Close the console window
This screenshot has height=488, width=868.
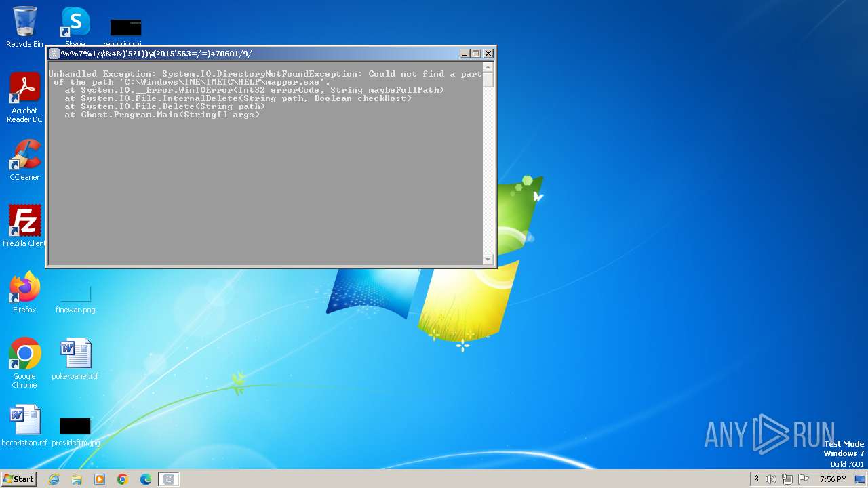click(x=488, y=54)
